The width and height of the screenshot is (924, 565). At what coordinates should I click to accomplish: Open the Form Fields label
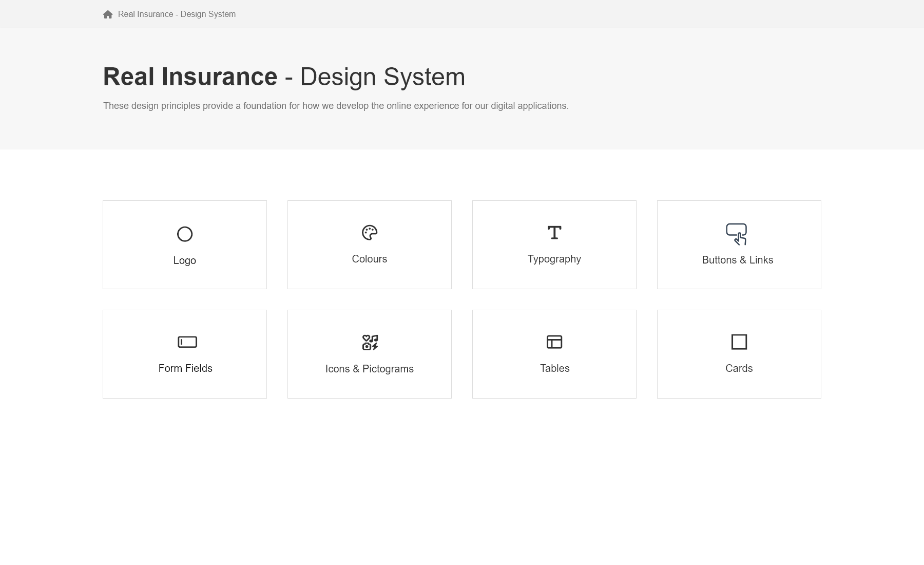[x=185, y=368]
